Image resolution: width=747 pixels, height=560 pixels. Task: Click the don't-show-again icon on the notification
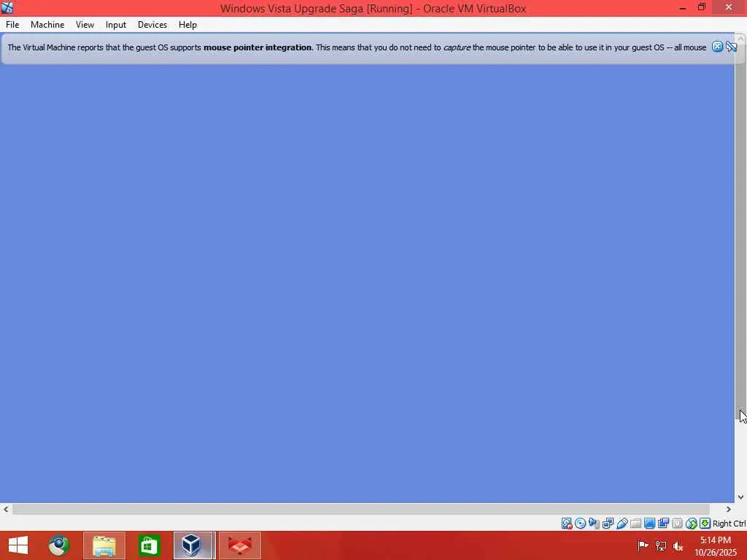(731, 47)
